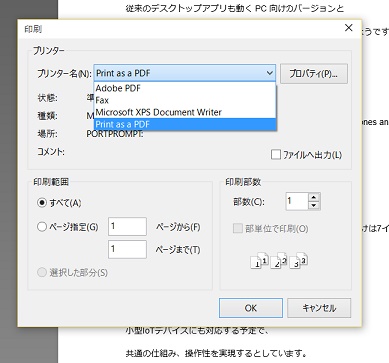Image resolution: width=389 pixels, height=363 pixels.
Task: Enable the ファイルへ出力(L) checkbox
Action: tap(276, 155)
